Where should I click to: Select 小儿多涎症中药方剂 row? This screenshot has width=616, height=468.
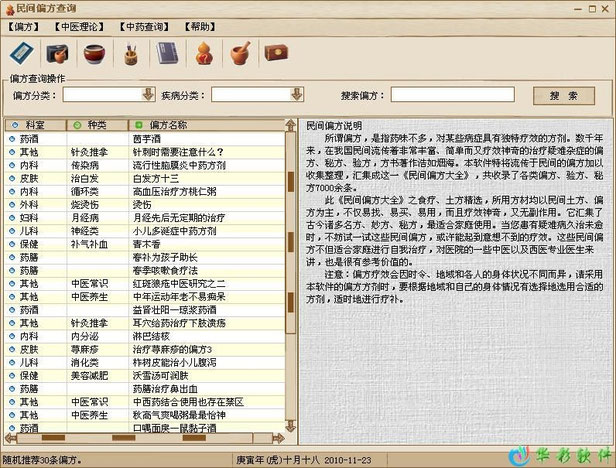[x=145, y=231]
